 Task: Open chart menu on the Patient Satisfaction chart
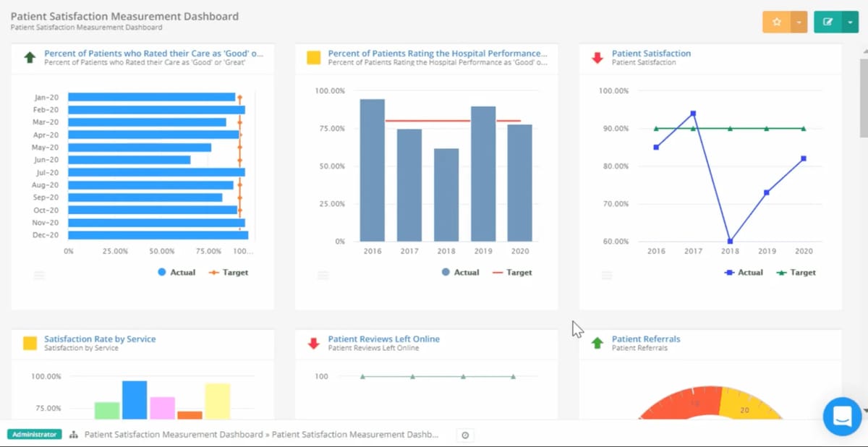point(607,276)
